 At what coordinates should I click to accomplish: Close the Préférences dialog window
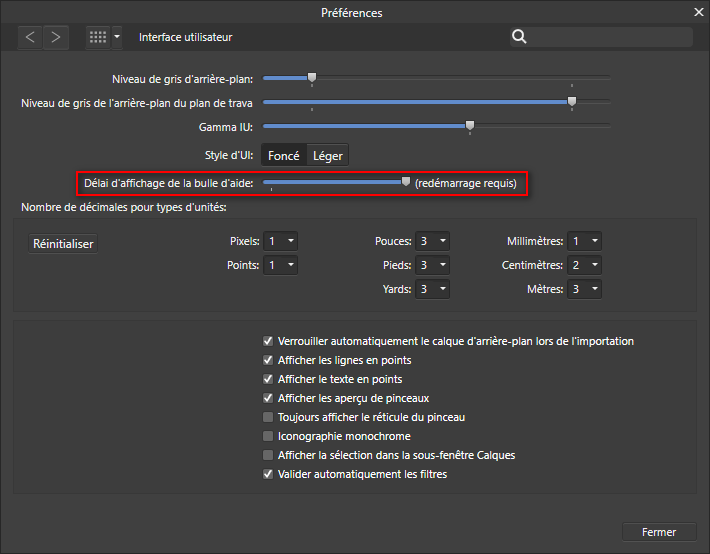pos(699,12)
